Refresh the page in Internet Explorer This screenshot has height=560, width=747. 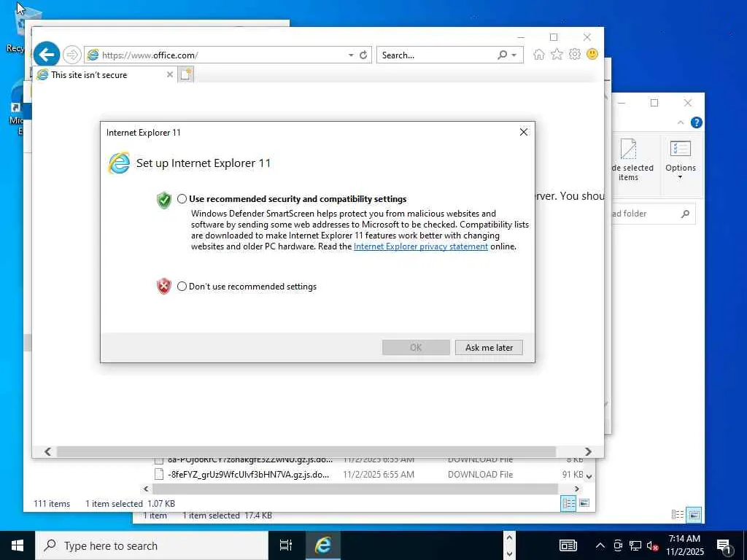363,55
